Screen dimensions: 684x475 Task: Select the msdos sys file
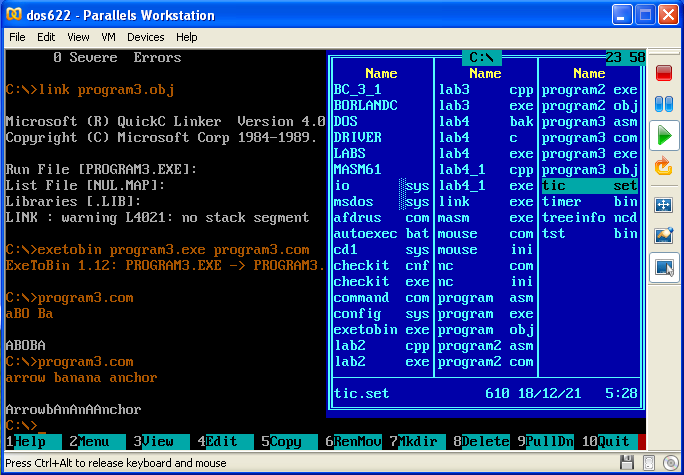pyautogui.click(x=382, y=202)
